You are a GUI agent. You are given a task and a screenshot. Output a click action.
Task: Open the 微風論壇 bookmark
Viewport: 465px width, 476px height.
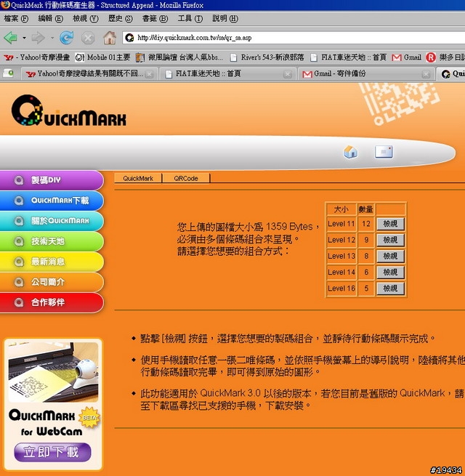pyautogui.click(x=179, y=57)
